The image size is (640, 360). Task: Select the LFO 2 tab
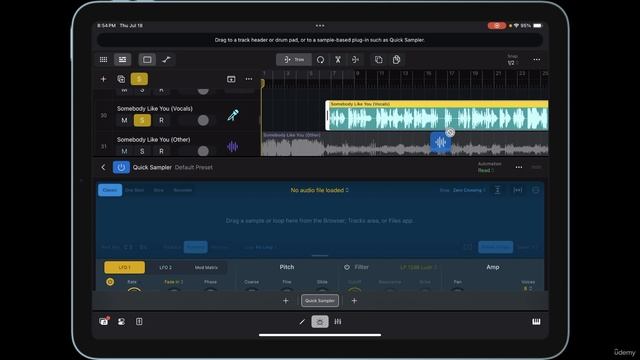(165, 267)
